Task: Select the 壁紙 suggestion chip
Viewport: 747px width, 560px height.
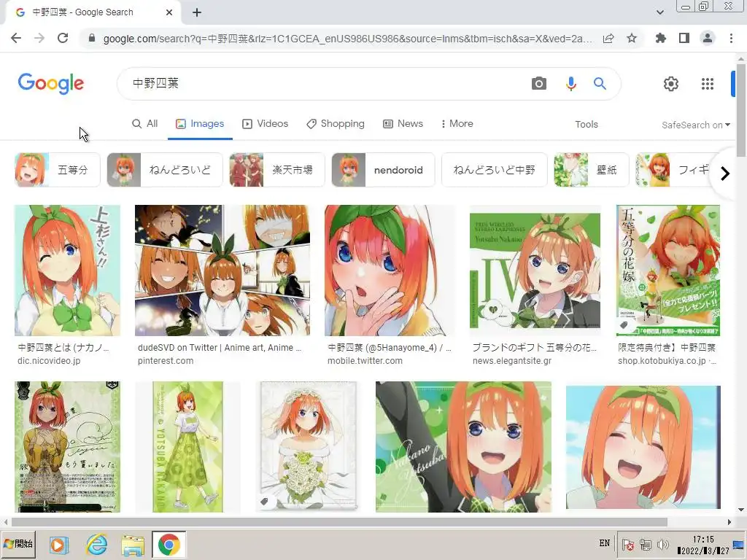Action: click(590, 170)
